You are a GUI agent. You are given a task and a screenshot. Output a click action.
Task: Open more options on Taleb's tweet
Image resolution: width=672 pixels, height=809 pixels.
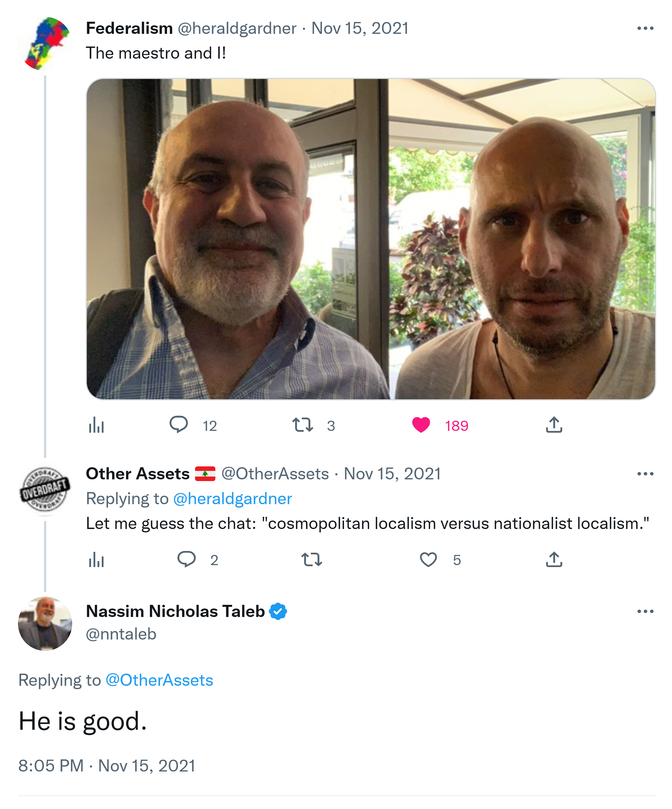646,611
